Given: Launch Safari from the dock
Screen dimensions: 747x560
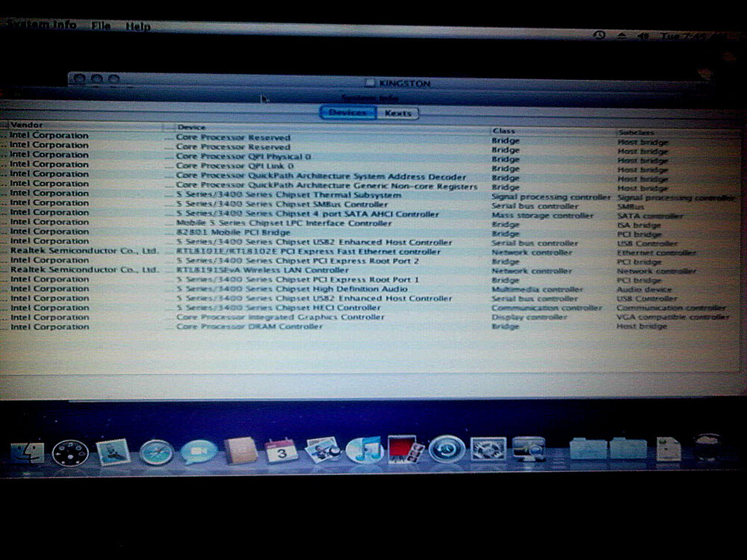Looking at the screenshot, I should [x=156, y=452].
